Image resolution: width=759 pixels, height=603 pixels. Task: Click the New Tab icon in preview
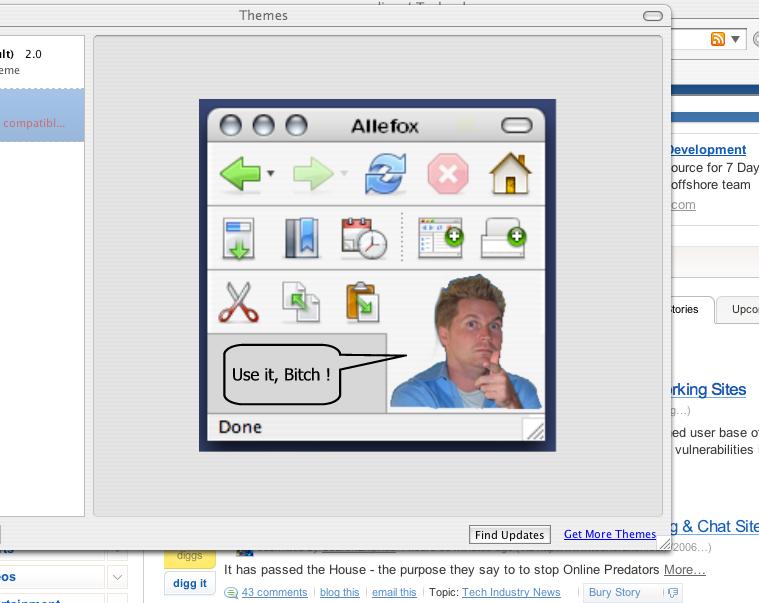coord(503,238)
